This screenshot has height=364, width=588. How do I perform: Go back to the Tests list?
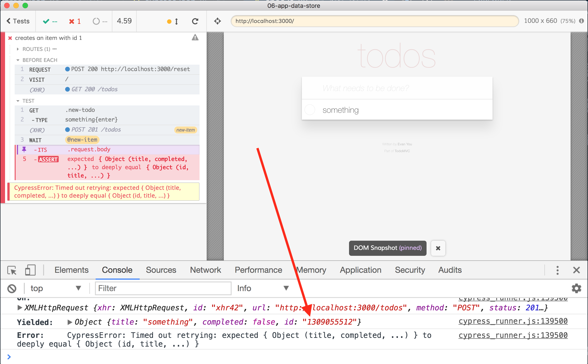click(x=18, y=21)
